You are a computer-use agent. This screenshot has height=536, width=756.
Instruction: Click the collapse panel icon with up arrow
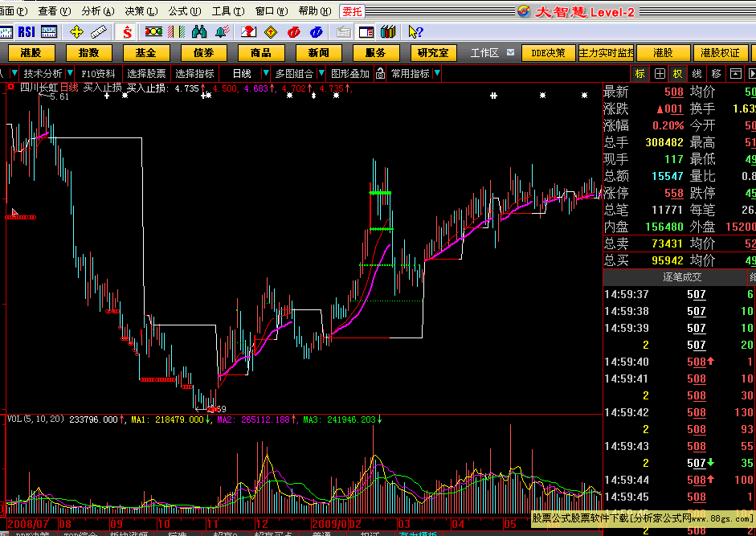(x=735, y=74)
